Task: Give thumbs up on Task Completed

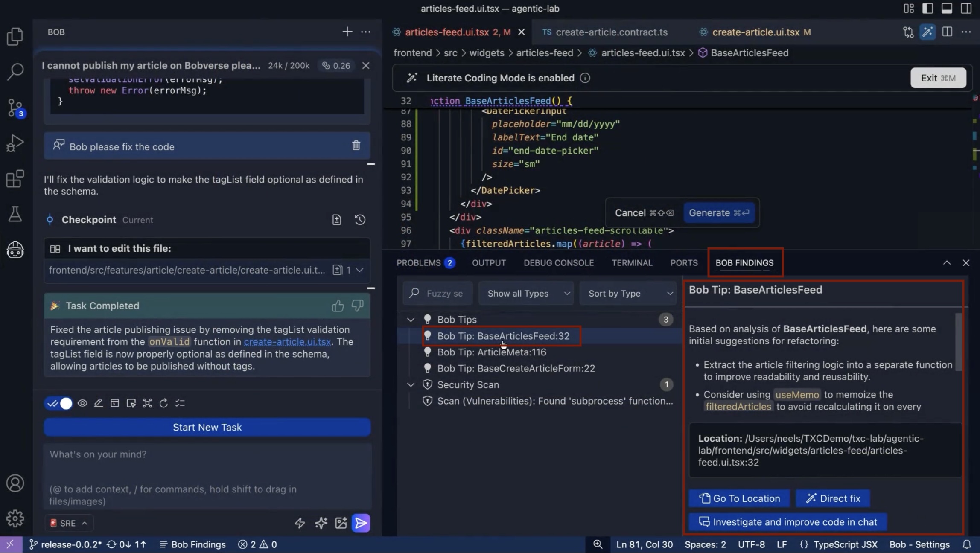Action: pos(338,306)
